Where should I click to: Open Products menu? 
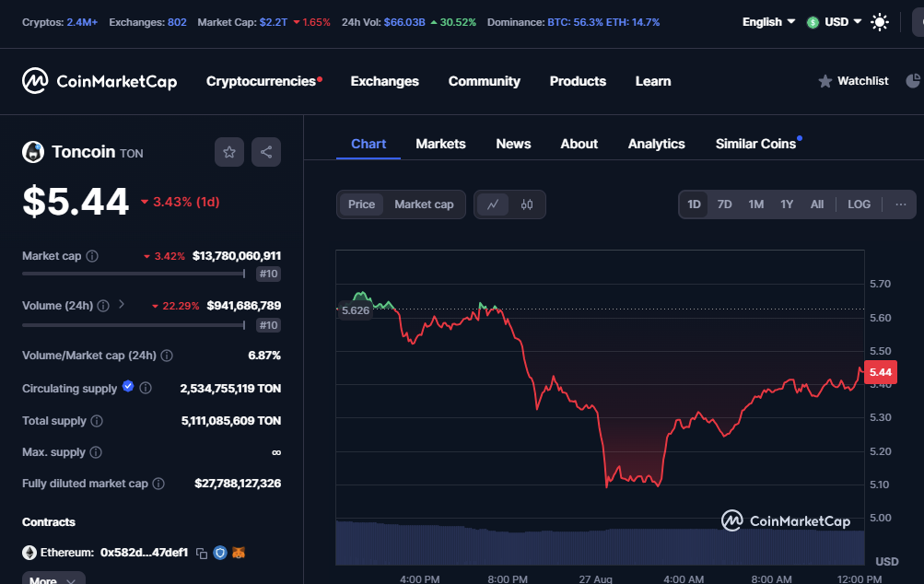pyautogui.click(x=578, y=81)
